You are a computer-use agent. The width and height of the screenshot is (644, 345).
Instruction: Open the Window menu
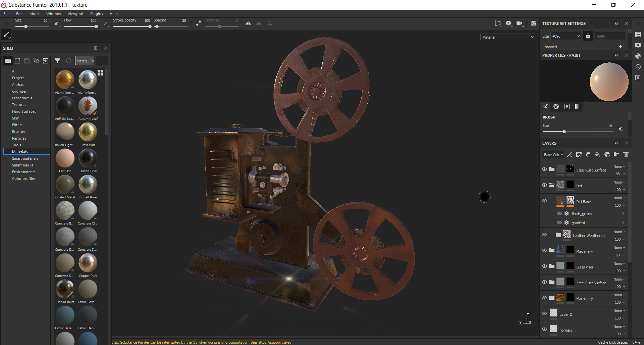54,14
